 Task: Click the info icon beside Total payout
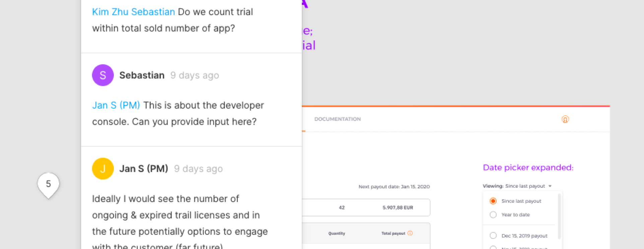(410, 233)
